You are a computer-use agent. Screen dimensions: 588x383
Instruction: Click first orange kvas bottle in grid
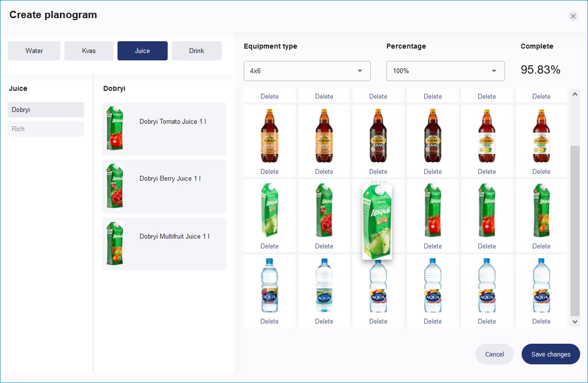[x=269, y=136]
